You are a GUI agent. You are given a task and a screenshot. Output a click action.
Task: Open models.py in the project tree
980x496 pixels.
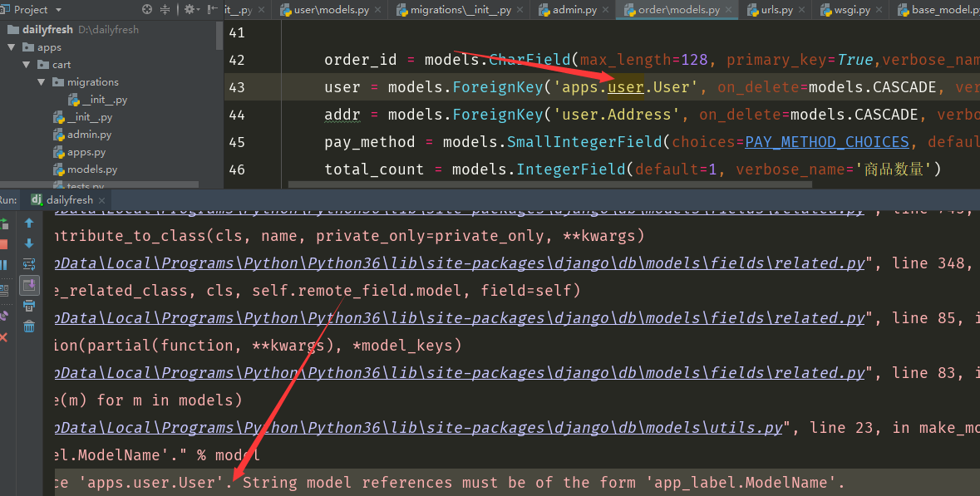85,169
